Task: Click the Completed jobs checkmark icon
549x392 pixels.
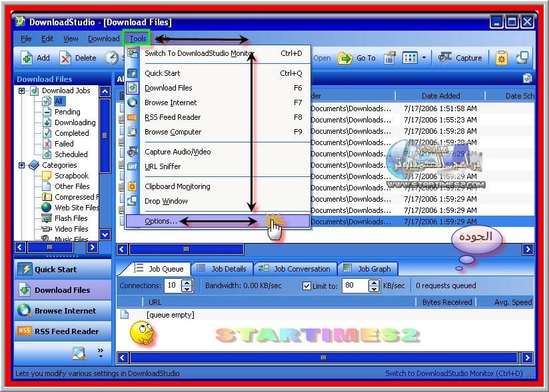Action: click(x=47, y=133)
